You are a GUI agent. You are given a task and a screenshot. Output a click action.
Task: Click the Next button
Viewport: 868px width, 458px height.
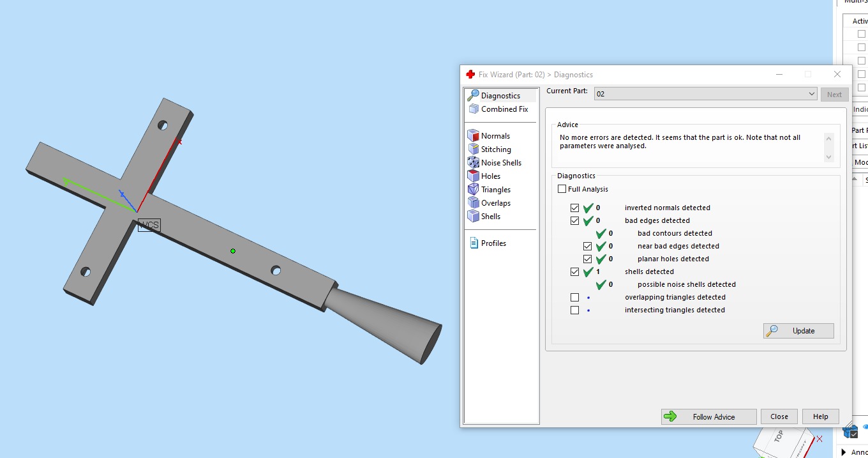point(834,95)
